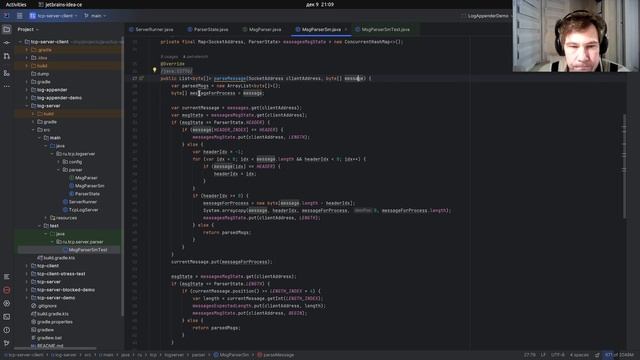Click the override gutter icon beside parseMessage
This screenshot has height=360, width=640.
(141, 78)
